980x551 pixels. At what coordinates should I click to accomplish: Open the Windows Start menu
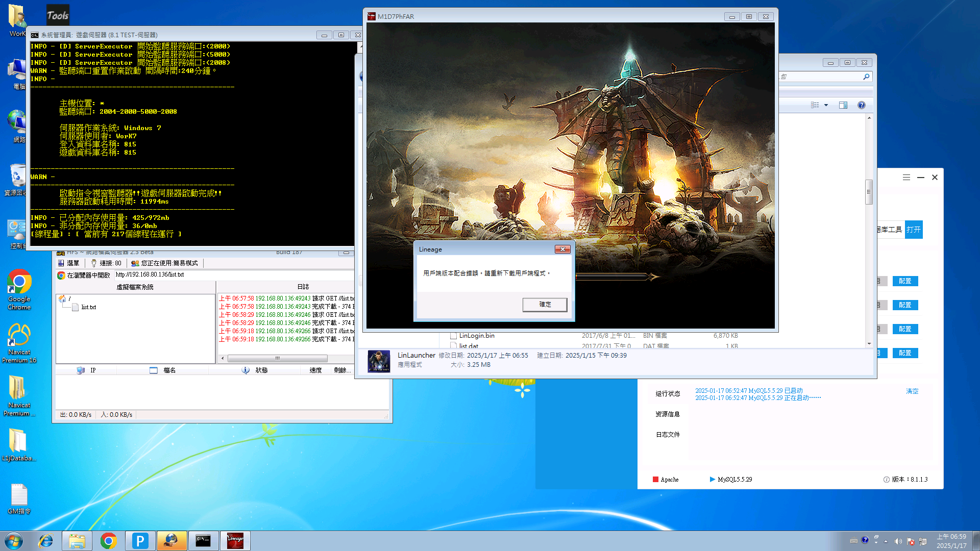tap(14, 541)
